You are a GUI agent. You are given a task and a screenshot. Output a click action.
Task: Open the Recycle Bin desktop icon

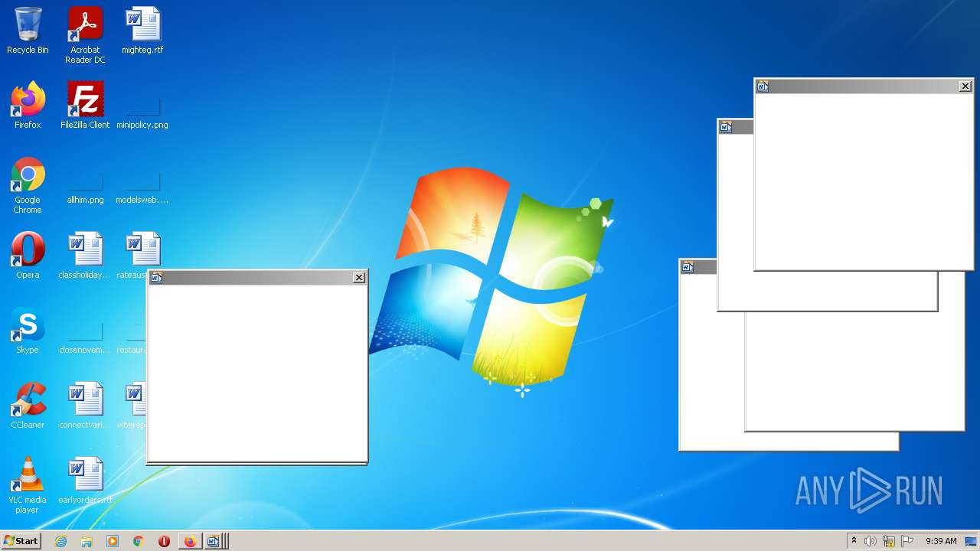28,32
